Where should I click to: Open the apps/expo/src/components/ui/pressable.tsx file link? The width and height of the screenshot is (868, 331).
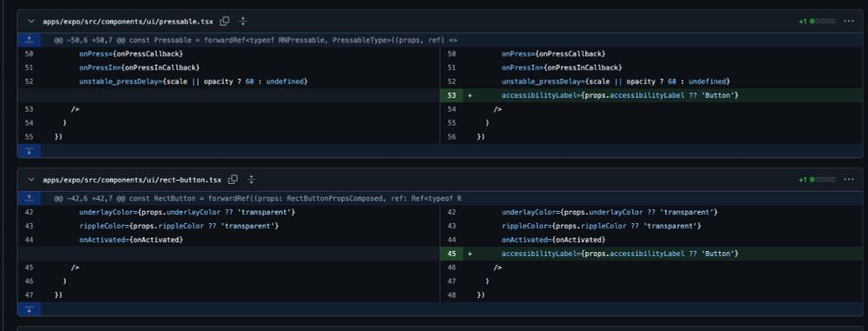tap(128, 22)
